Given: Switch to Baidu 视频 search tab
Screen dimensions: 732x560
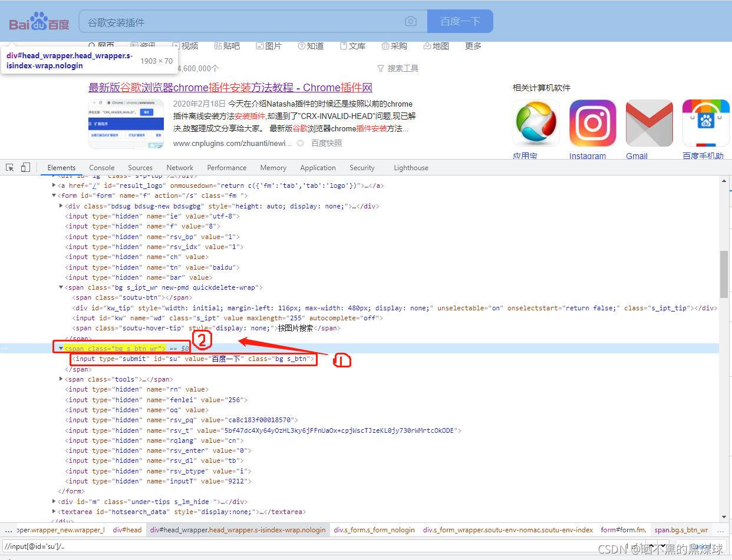Looking at the screenshot, I should click(185, 46).
